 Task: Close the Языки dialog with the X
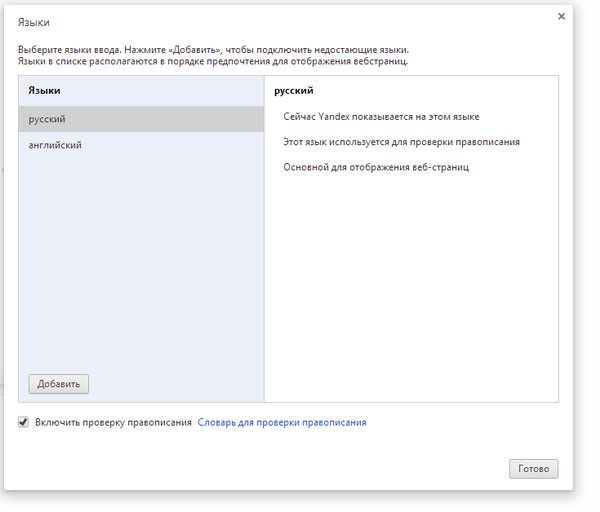click(x=561, y=17)
